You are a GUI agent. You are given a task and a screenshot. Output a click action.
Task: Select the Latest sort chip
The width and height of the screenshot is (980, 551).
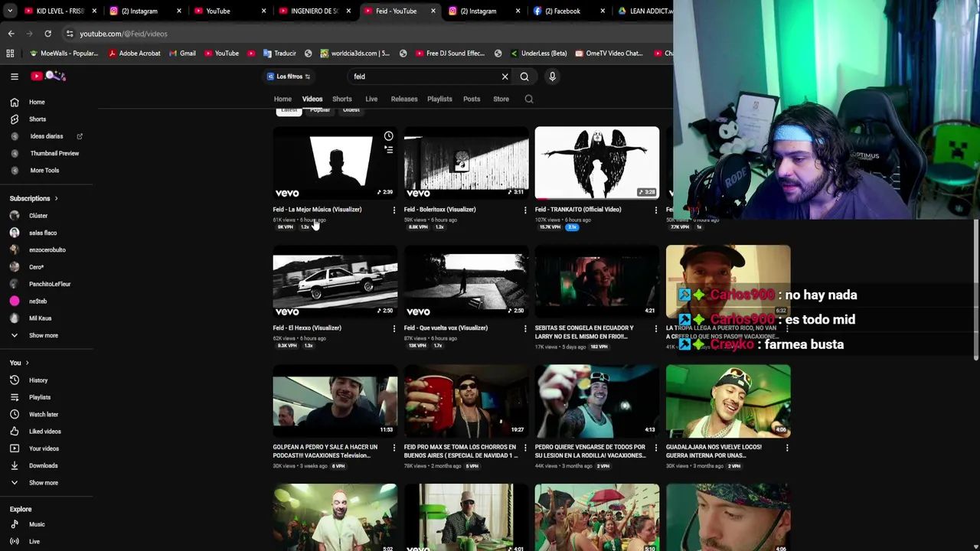click(289, 110)
